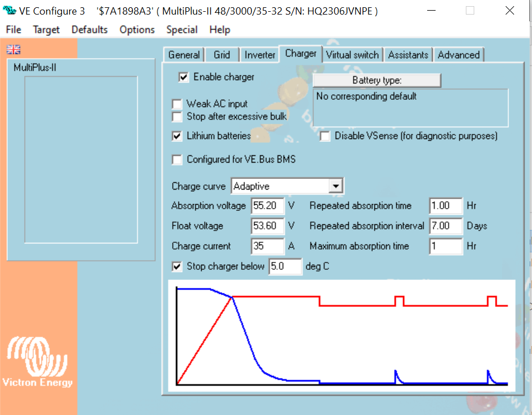This screenshot has width=532, height=415.
Task: Click the empty MultiPlus-II device image box
Action: (x=81, y=159)
